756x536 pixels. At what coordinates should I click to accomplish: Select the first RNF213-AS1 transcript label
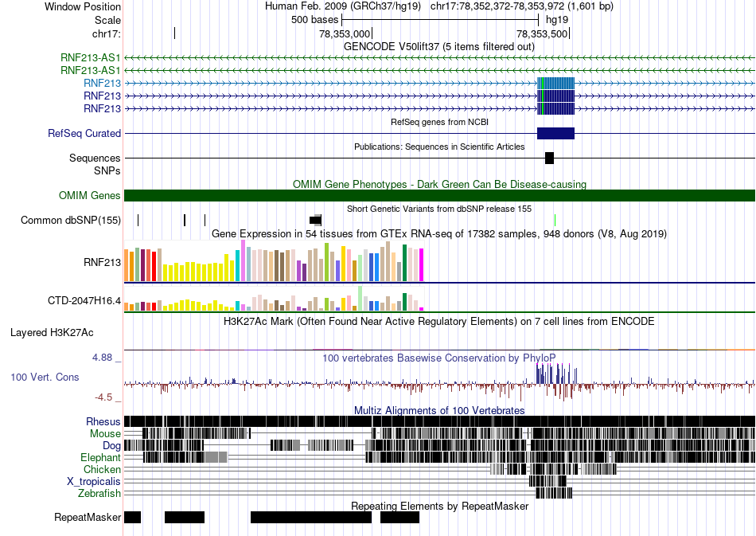[x=90, y=58]
